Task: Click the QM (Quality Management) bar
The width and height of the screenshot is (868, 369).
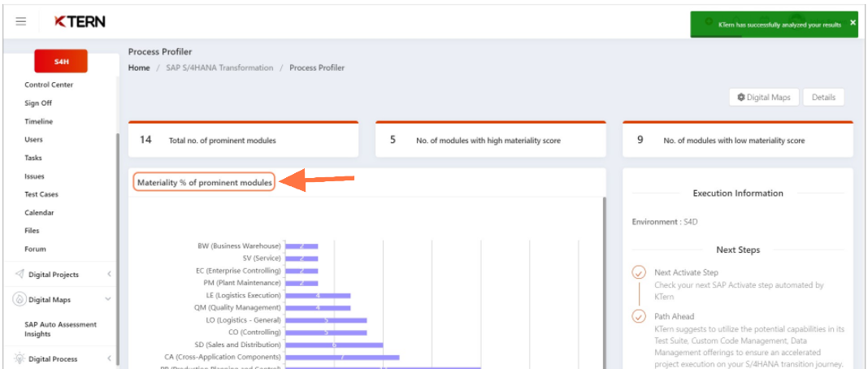Action: pyautogui.click(x=318, y=307)
